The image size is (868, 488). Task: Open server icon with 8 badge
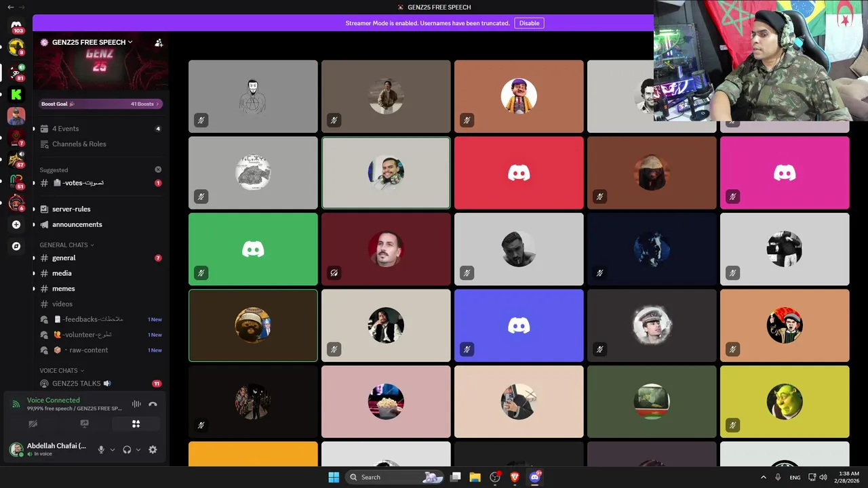click(16, 47)
